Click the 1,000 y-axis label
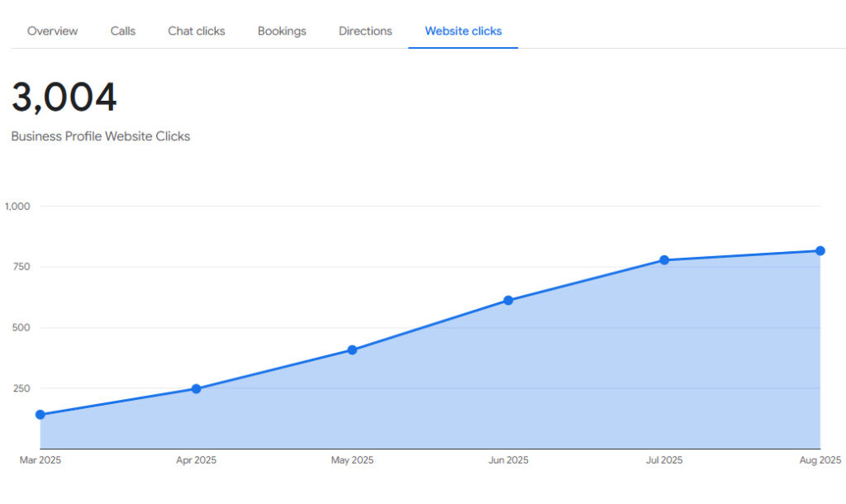 (17, 207)
